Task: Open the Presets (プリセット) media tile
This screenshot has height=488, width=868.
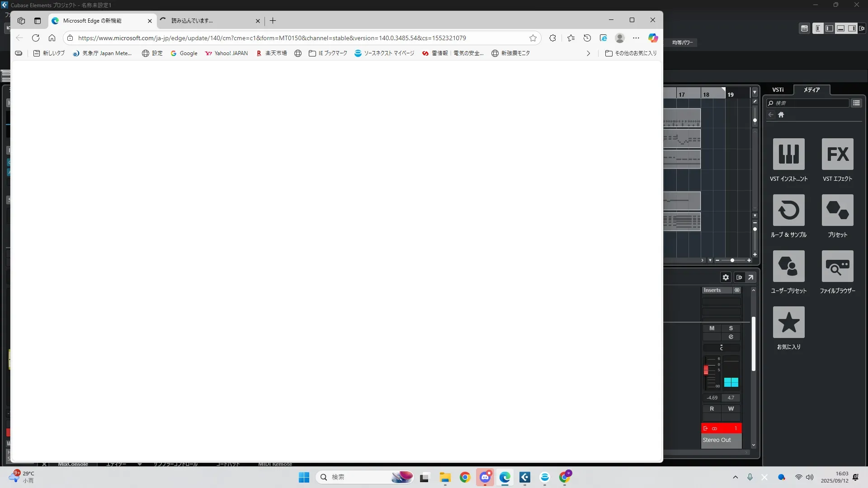Action: click(837, 210)
